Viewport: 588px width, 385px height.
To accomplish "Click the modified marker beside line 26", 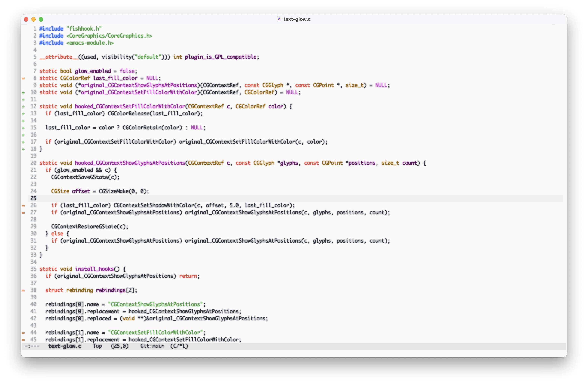I will [x=23, y=206].
